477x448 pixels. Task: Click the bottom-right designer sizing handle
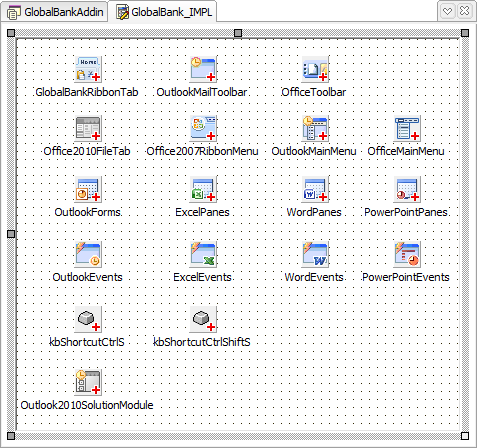[465, 436]
